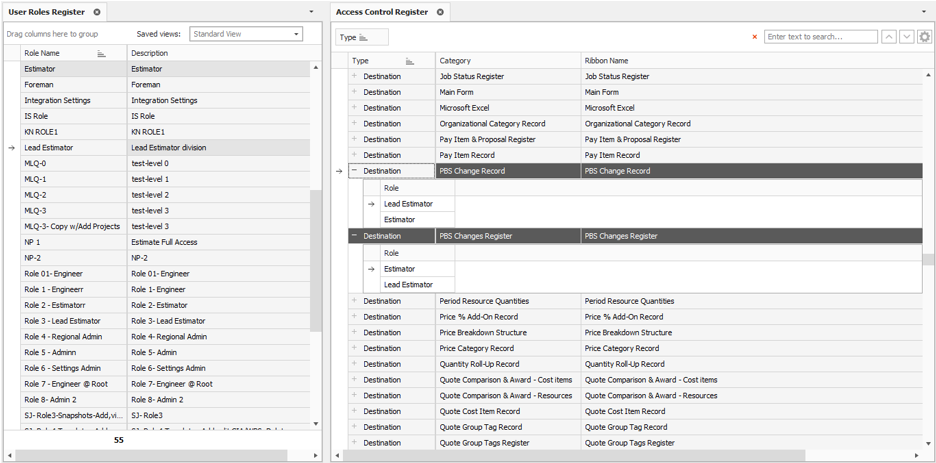The height and width of the screenshot is (463, 936).
Task: Collapse the PBS Change Record row
Action: coord(354,171)
